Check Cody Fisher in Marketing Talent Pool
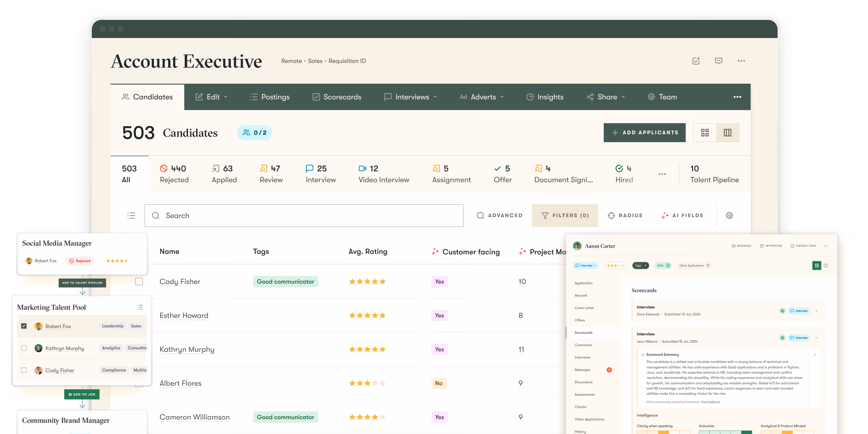This screenshot has height=434, width=868. [x=24, y=370]
